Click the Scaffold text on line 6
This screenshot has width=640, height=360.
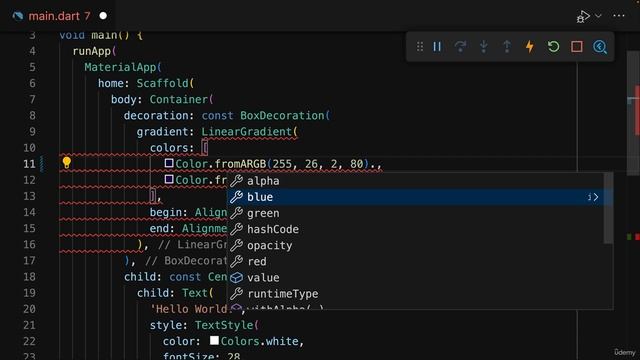coord(162,83)
